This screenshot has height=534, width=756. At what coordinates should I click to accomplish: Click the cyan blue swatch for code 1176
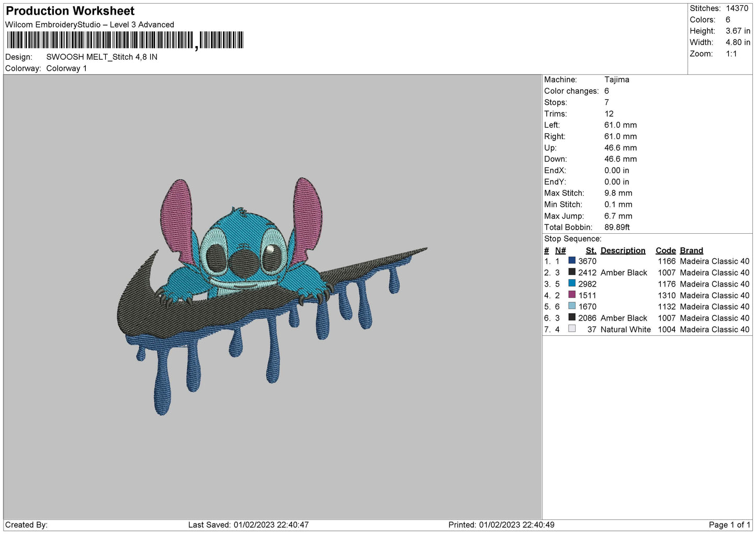[x=572, y=283]
